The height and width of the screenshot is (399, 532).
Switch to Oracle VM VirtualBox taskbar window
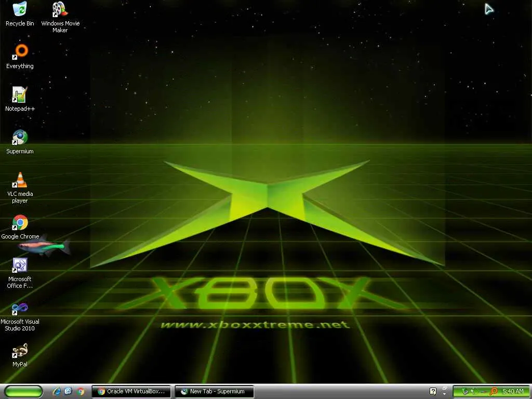pos(131,392)
